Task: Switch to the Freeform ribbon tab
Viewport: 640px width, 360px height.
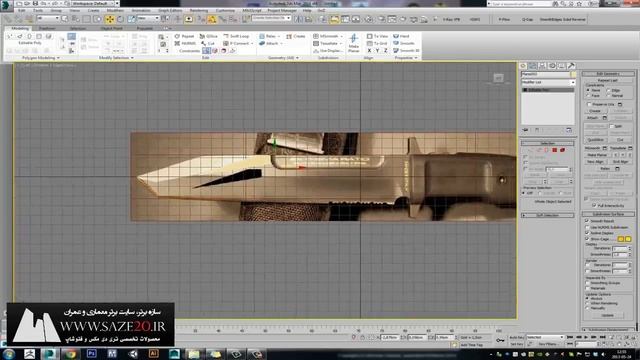Action: click(x=47, y=29)
